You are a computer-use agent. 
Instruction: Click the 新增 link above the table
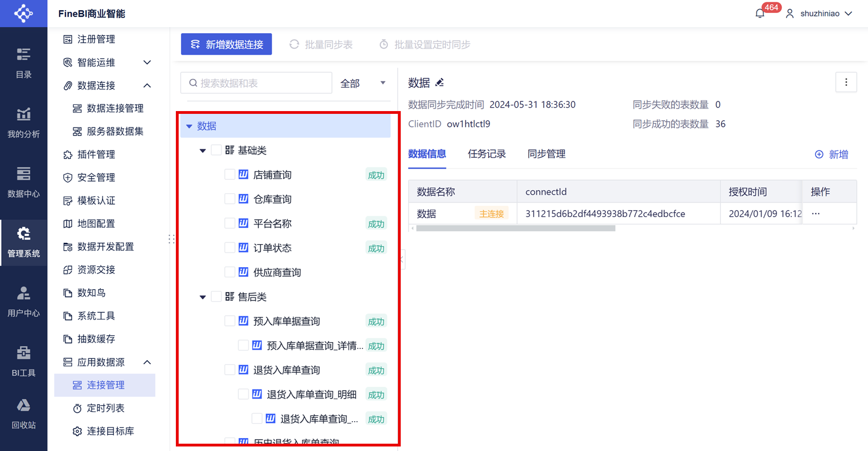pos(831,154)
